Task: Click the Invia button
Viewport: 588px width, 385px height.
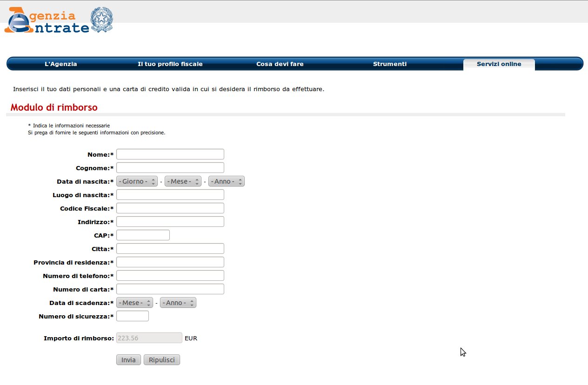Action: point(129,360)
